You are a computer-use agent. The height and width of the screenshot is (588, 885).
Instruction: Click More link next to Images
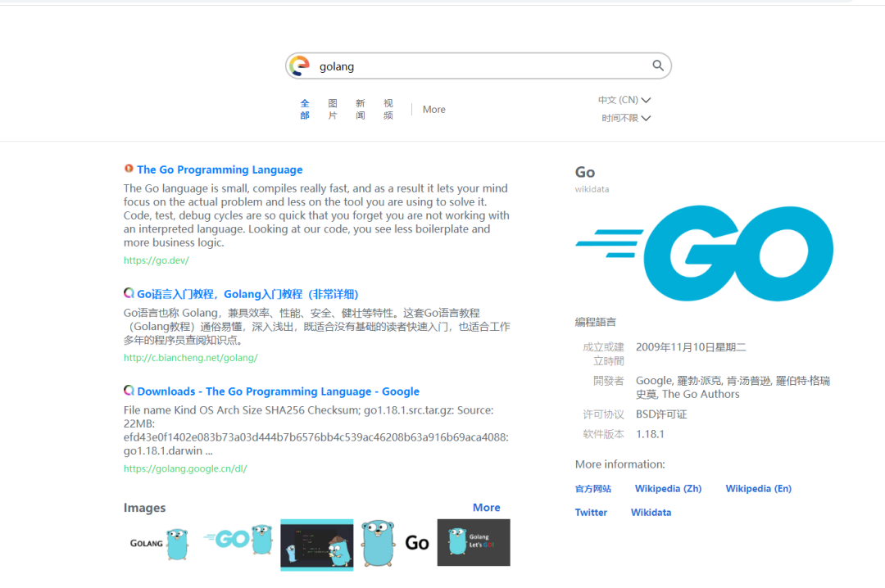(x=487, y=507)
